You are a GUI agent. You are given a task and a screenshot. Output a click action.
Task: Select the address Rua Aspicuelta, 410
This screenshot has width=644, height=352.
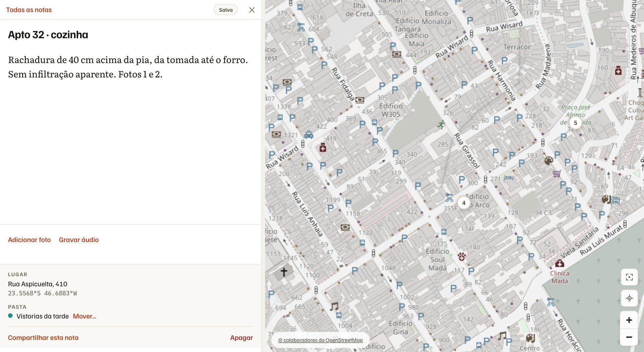38,284
